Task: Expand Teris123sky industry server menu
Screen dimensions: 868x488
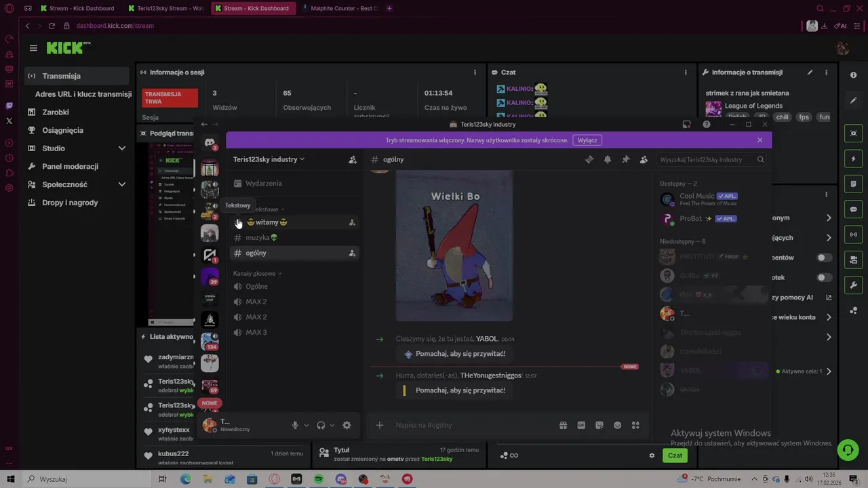Action: [269, 159]
